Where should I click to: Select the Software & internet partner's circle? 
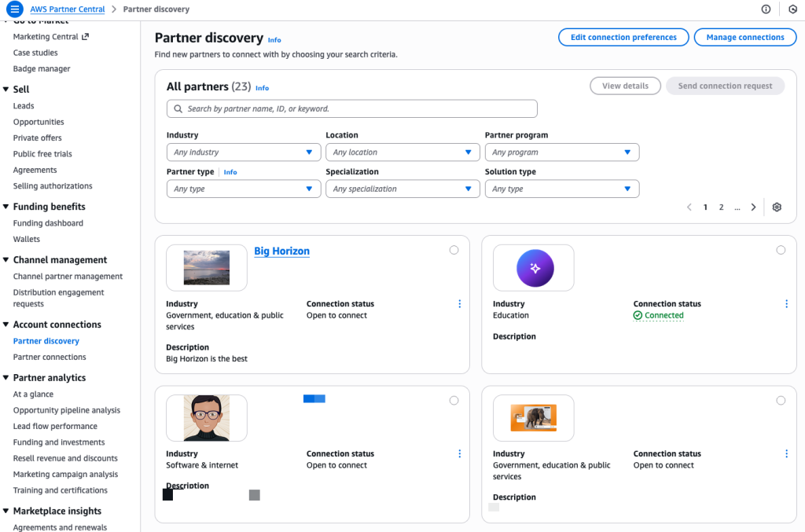coord(454,400)
